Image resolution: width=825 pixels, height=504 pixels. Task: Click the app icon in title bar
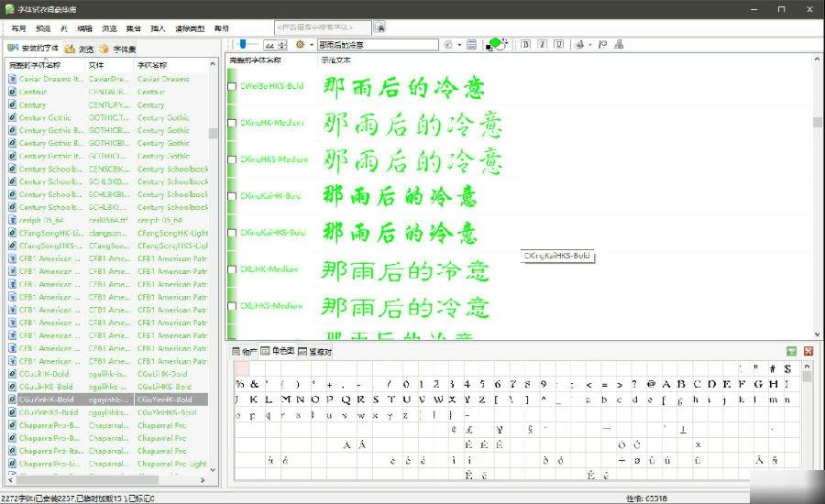click(x=9, y=9)
